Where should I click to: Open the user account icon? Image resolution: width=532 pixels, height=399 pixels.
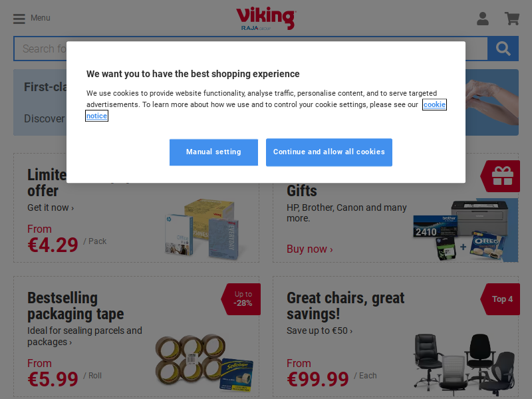tap(483, 19)
